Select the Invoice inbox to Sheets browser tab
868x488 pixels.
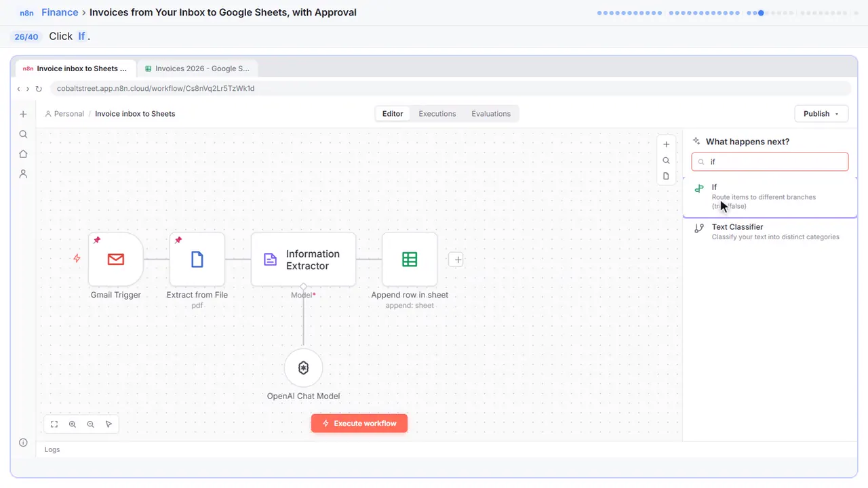[x=75, y=68]
